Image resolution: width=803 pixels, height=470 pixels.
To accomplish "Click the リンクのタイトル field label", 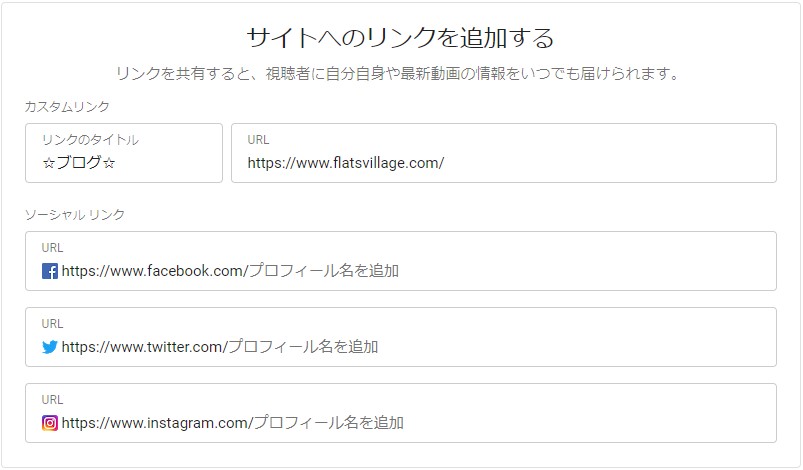I will click(x=90, y=140).
